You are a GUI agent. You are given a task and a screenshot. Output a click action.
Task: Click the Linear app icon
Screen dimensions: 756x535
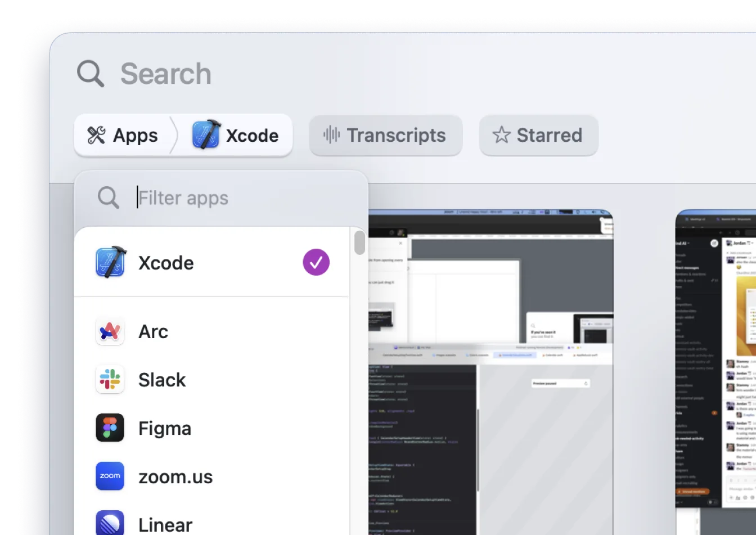point(110,523)
